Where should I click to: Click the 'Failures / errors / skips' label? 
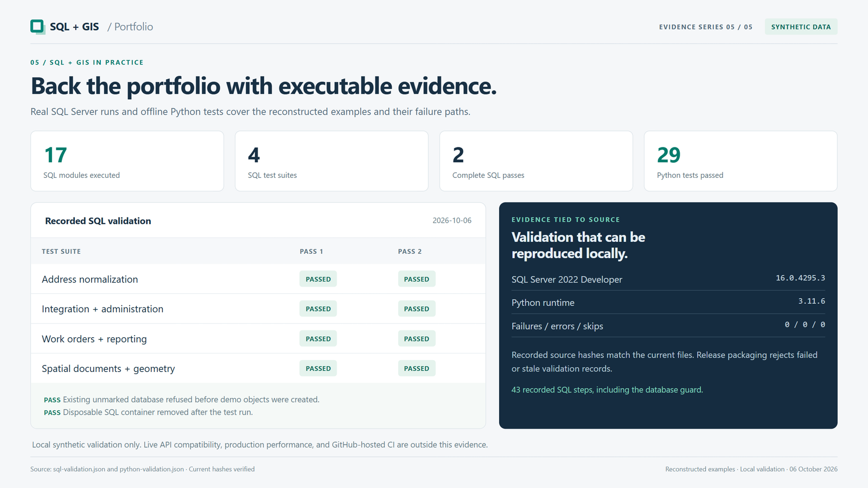tap(557, 326)
